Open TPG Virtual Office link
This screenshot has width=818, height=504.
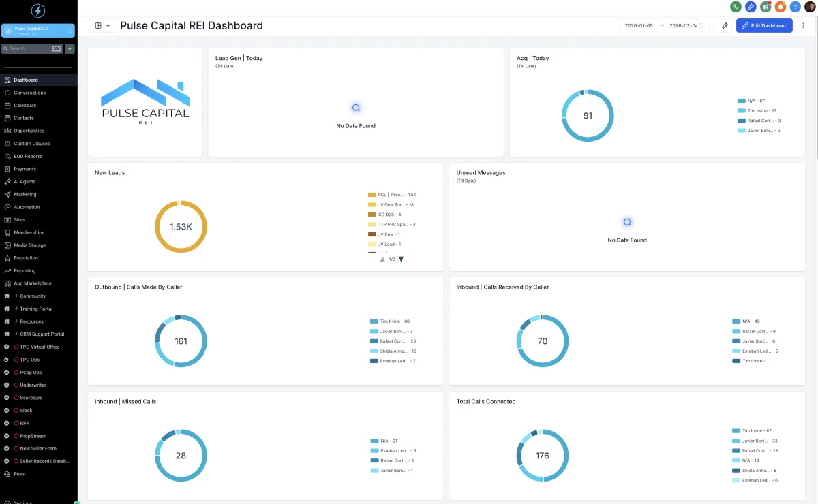point(38,347)
